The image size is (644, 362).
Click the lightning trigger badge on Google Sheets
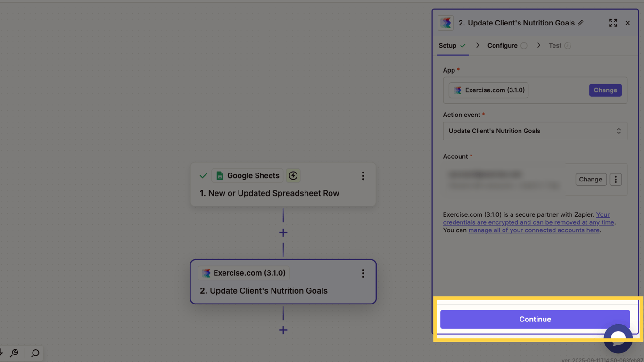[x=293, y=176]
